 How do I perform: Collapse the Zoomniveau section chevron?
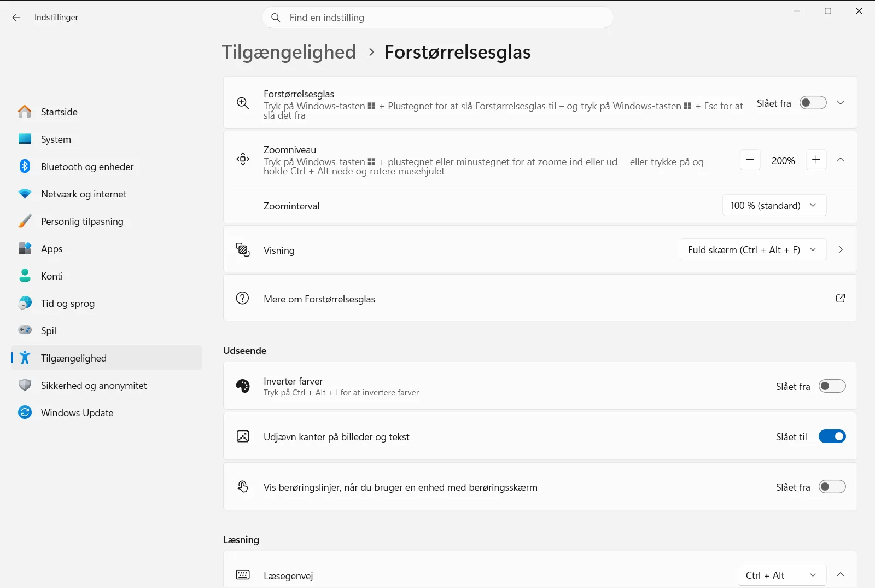click(x=841, y=160)
